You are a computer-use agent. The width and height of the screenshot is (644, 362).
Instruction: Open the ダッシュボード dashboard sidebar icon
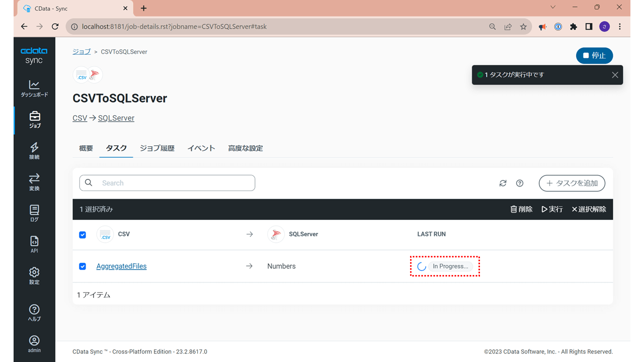(34, 88)
